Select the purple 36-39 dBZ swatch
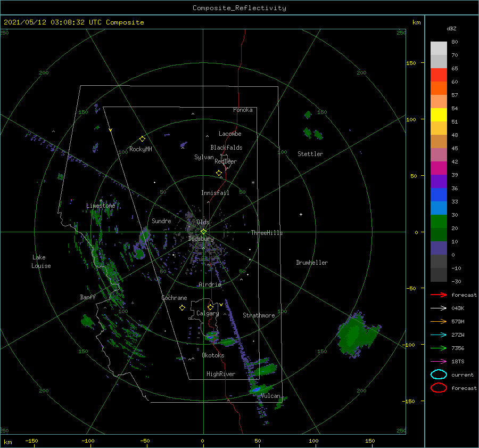 tap(439, 182)
